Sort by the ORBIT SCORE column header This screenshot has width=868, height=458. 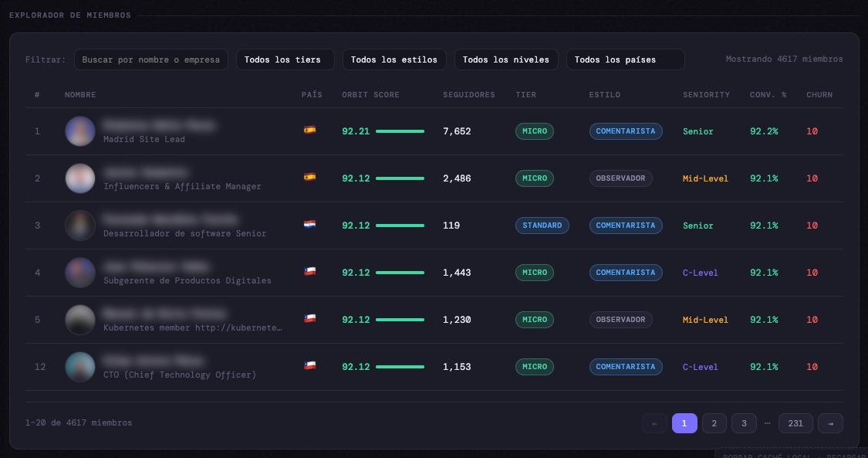(370, 95)
